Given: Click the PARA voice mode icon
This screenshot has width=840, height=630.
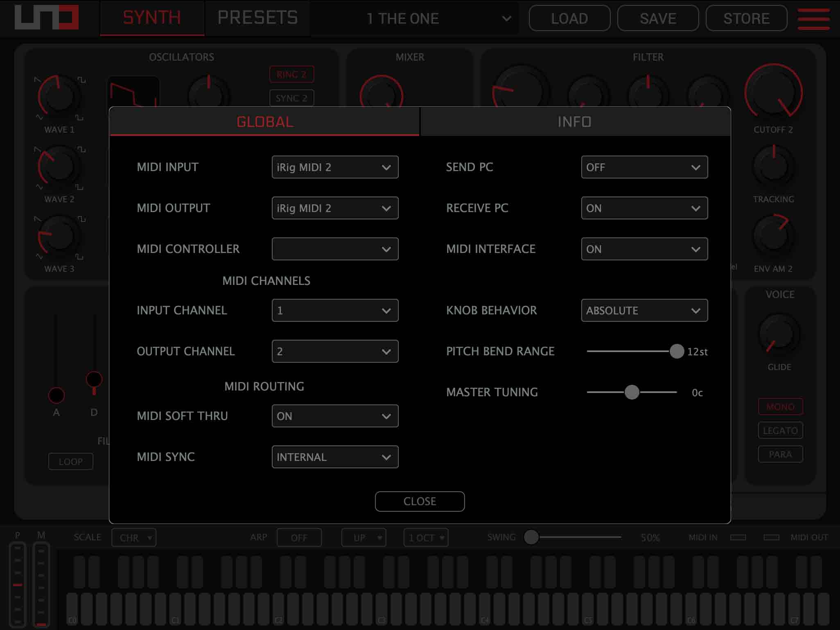Looking at the screenshot, I should (x=779, y=454).
